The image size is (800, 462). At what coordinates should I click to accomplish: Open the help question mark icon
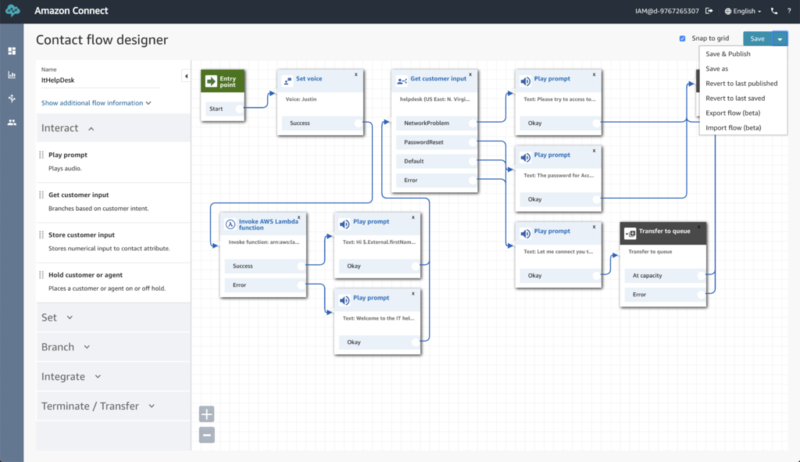pos(789,11)
